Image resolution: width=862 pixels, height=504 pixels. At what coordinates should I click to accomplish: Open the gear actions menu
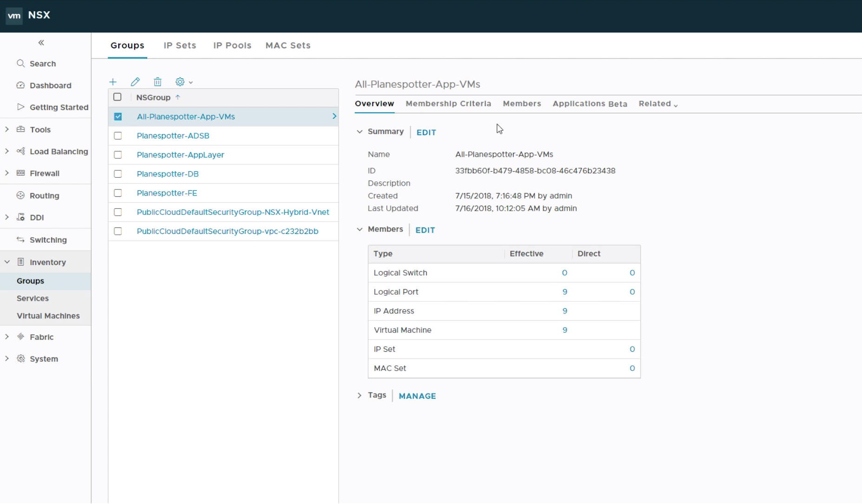(184, 82)
